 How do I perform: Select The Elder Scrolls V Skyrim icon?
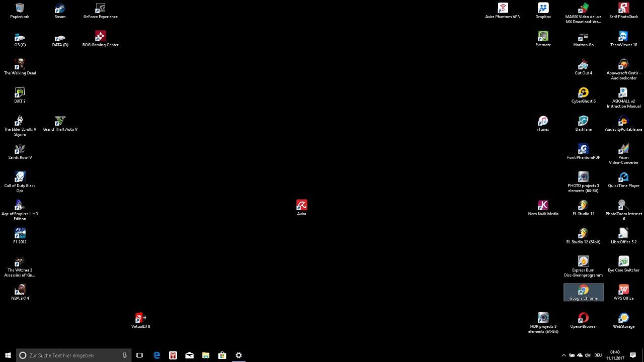[20, 126]
